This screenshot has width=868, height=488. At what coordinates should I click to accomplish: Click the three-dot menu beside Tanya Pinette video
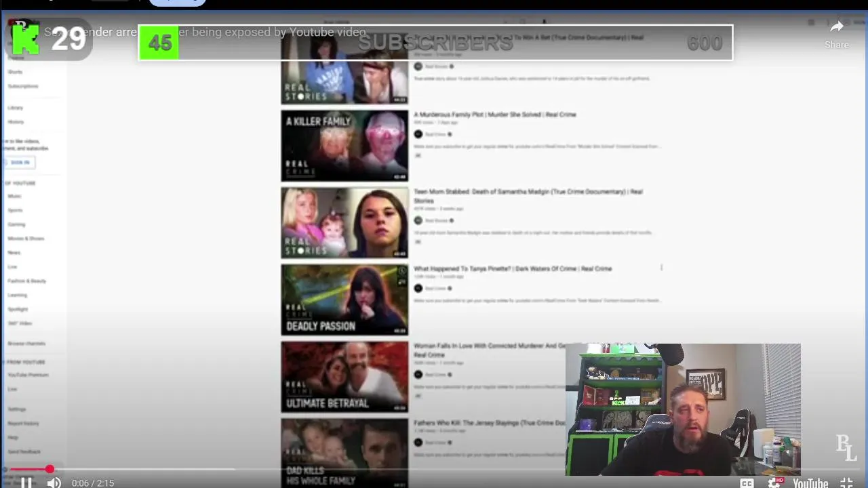point(661,268)
